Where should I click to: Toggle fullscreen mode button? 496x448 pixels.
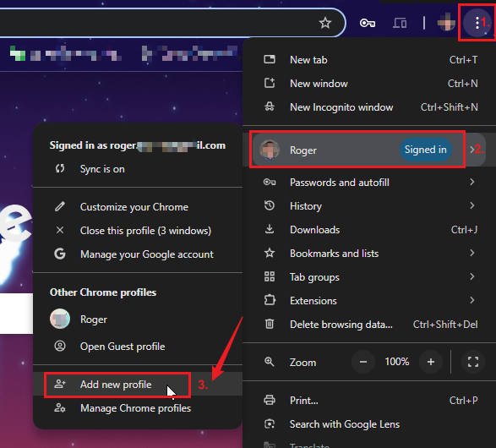(x=473, y=361)
